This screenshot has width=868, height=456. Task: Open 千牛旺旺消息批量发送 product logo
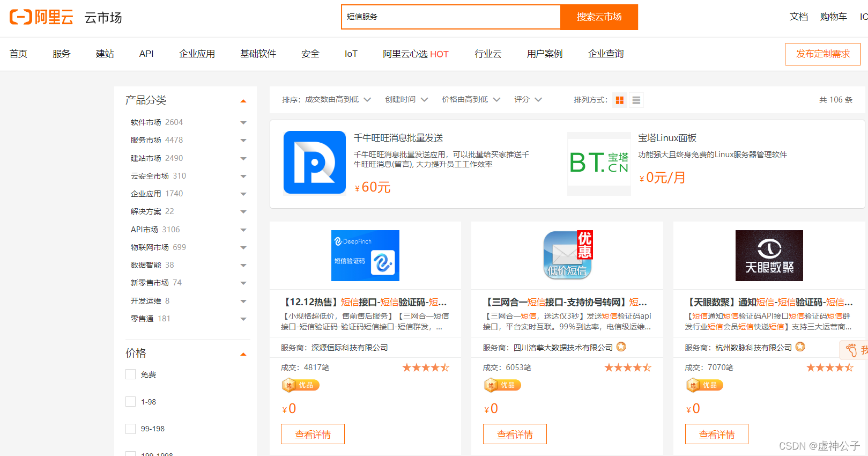315,162
